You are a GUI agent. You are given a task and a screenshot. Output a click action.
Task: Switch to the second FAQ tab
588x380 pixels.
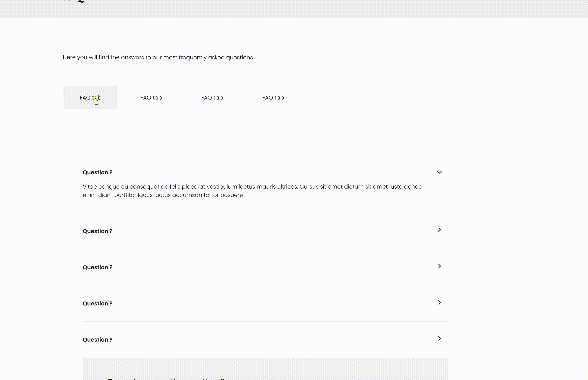click(151, 98)
